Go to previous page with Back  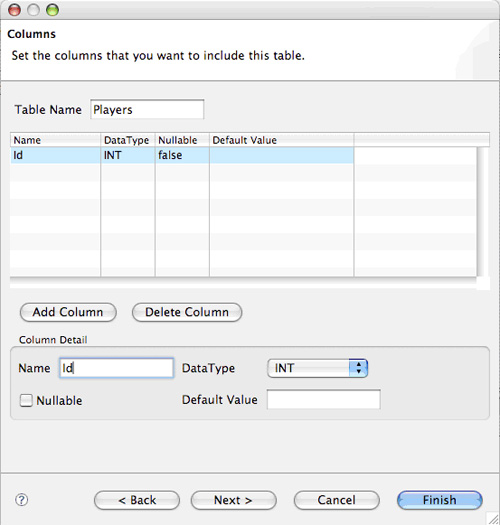pyautogui.click(x=137, y=500)
